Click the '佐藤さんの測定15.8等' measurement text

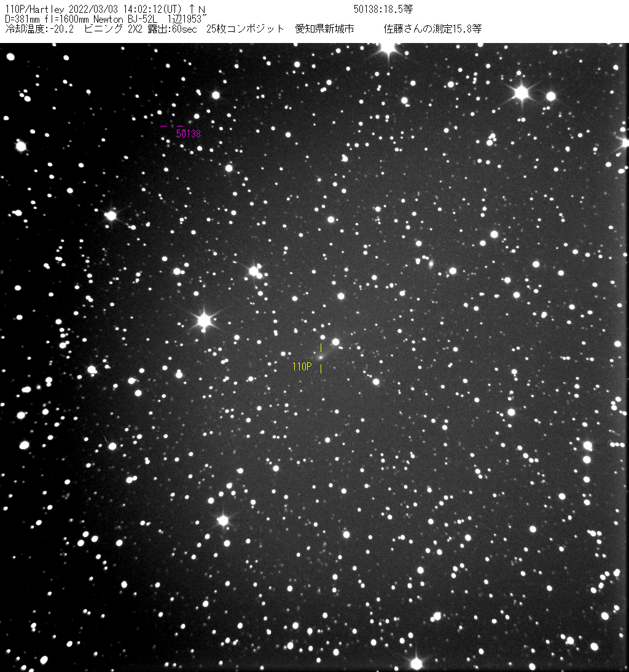coord(432,29)
